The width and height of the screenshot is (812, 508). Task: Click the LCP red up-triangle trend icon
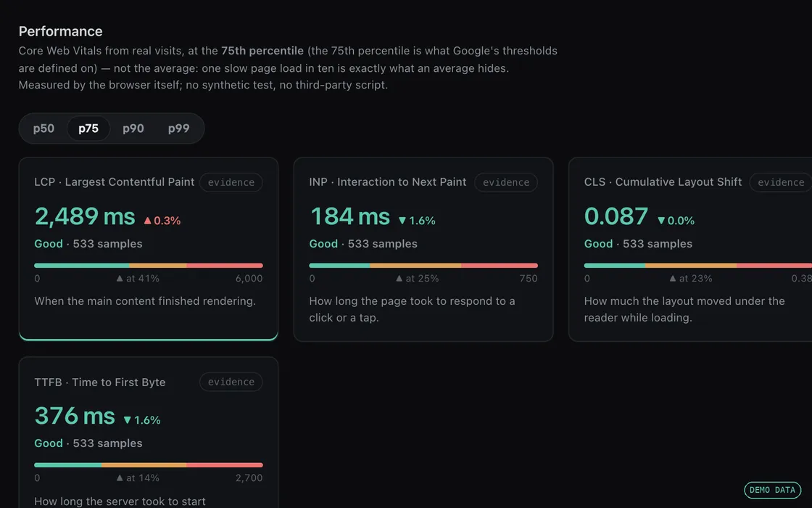(x=148, y=221)
